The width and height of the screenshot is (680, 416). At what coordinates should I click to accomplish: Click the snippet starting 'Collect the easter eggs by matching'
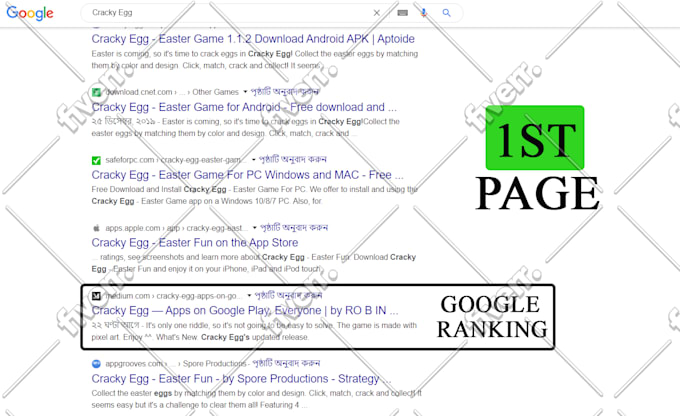pos(256,399)
